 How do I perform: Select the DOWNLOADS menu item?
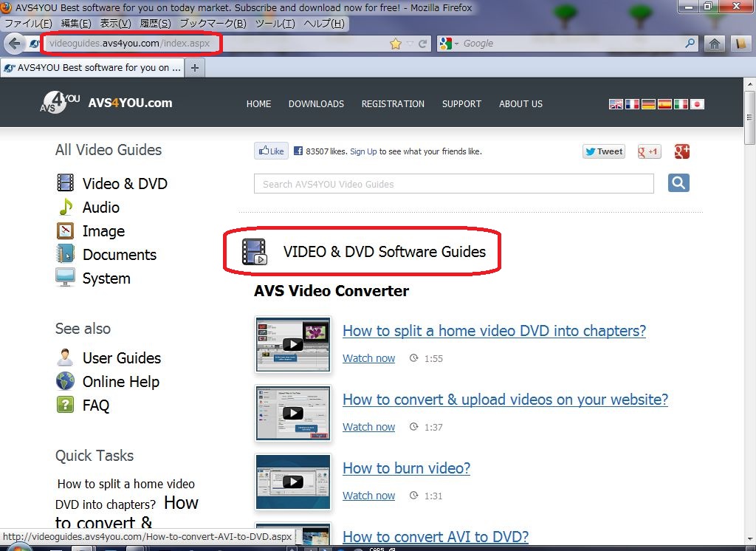[x=316, y=104]
